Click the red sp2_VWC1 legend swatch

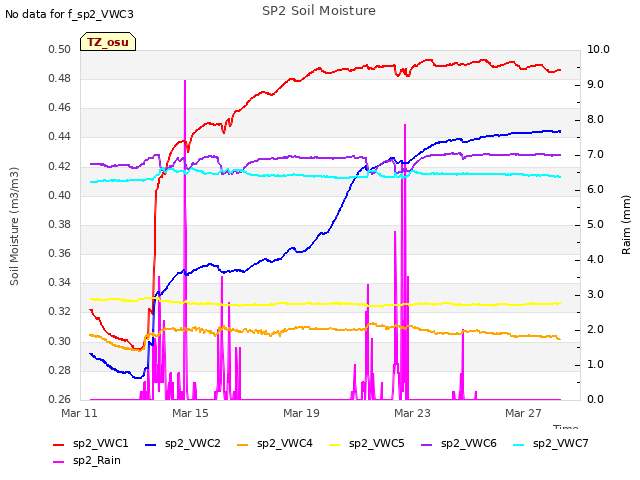point(59,444)
